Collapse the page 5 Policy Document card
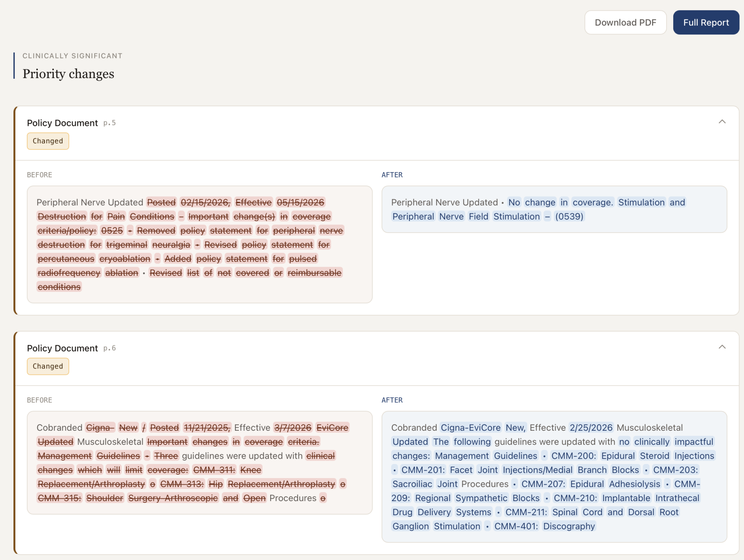Screen dimensions: 744x560 722,122
